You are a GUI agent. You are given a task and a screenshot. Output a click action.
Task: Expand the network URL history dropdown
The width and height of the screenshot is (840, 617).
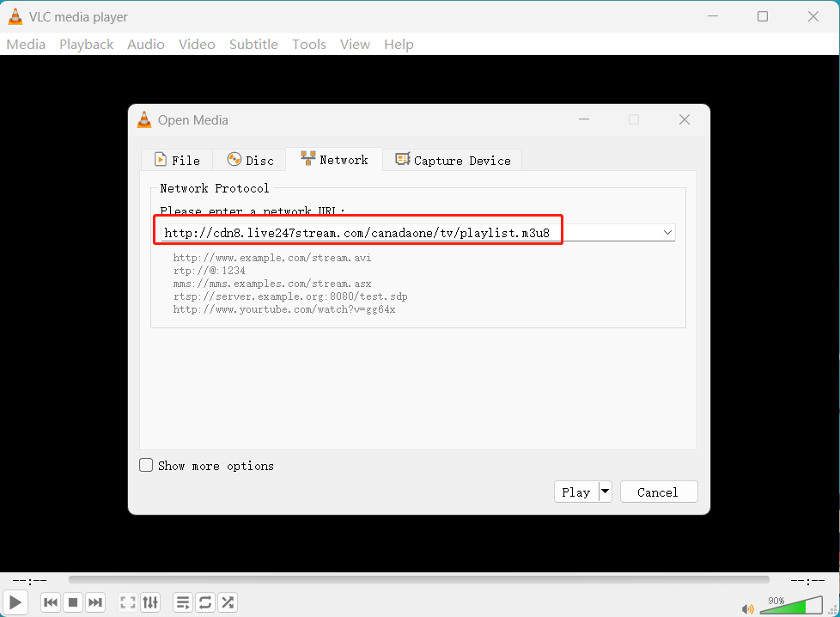tap(667, 233)
